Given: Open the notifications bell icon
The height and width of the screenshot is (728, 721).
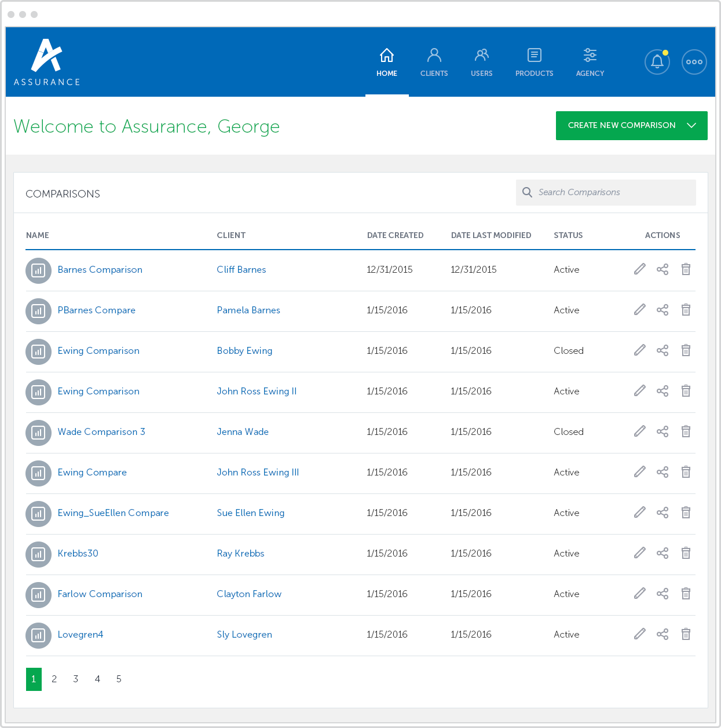Looking at the screenshot, I should coord(657,61).
